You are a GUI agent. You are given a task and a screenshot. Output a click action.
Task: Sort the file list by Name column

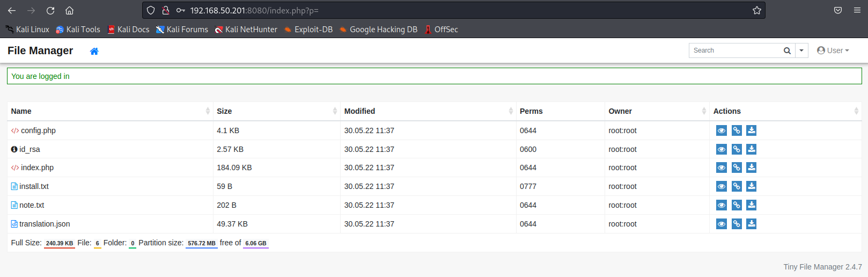(21, 111)
